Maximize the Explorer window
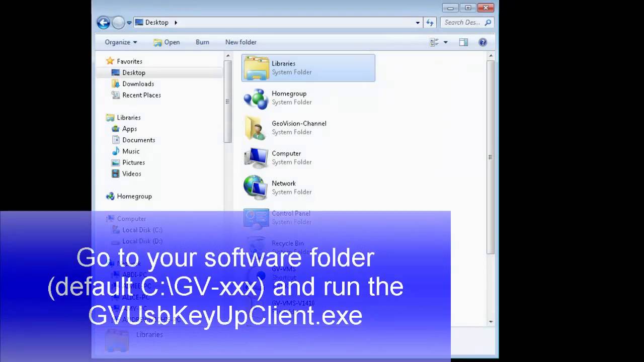 coord(468,8)
